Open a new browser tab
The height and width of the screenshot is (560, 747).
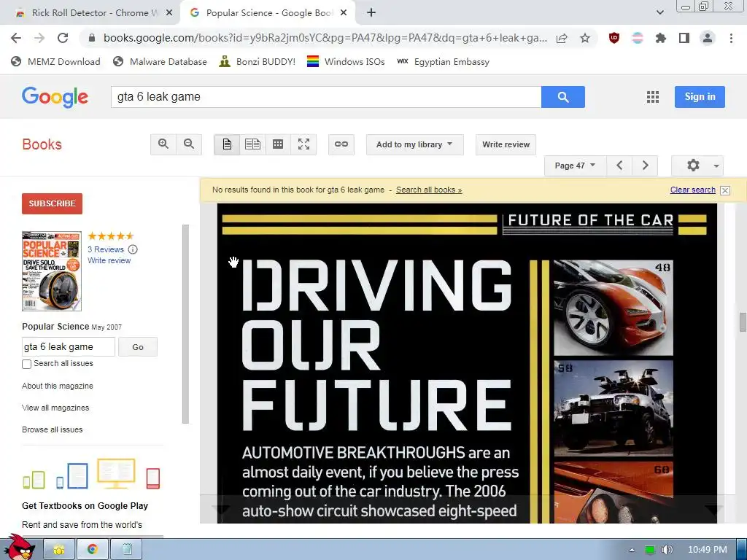[x=371, y=13]
